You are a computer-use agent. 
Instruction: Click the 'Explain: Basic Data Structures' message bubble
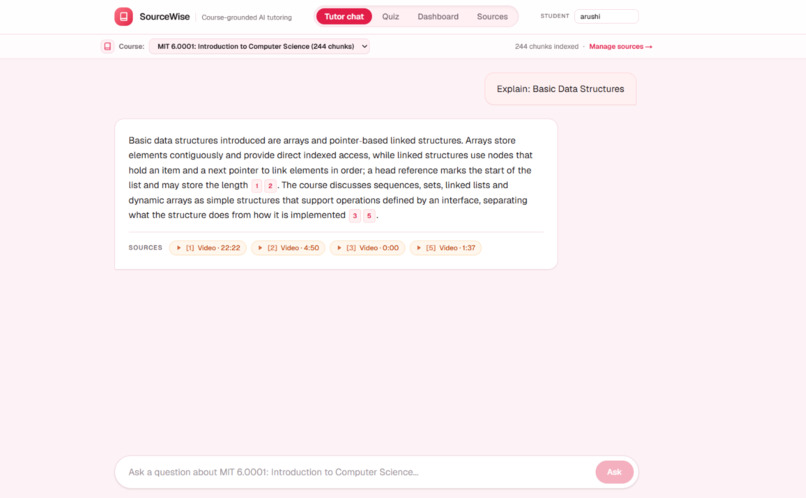pos(560,89)
